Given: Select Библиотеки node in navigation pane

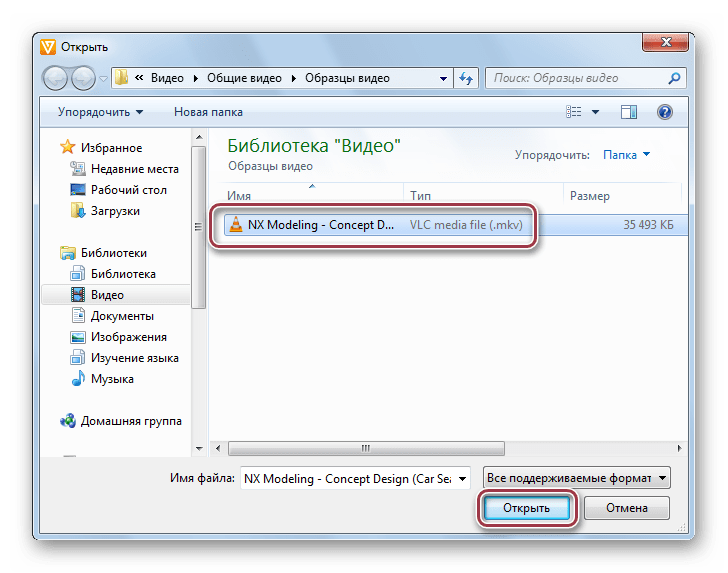Looking at the screenshot, I should pos(114,253).
